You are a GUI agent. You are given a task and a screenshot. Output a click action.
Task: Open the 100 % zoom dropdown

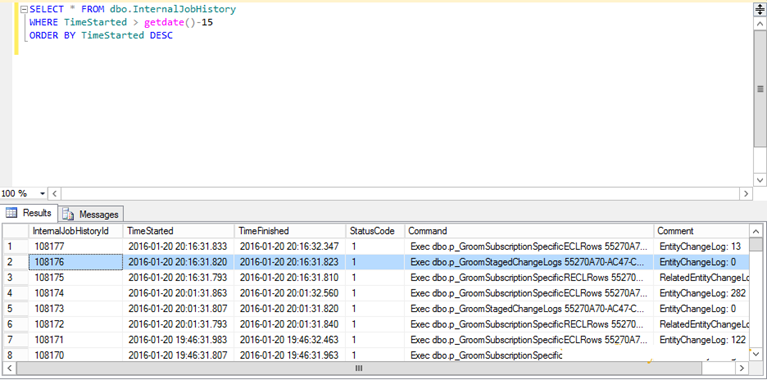pos(42,194)
